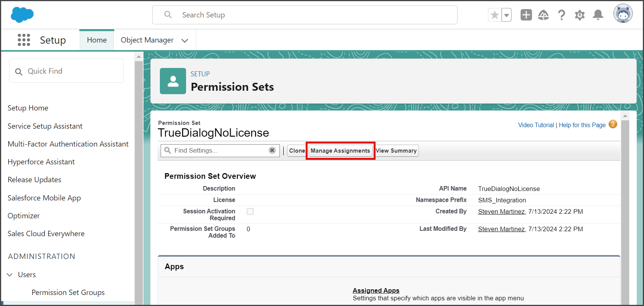Click the Clone button
This screenshot has width=644, height=306.
click(x=297, y=151)
